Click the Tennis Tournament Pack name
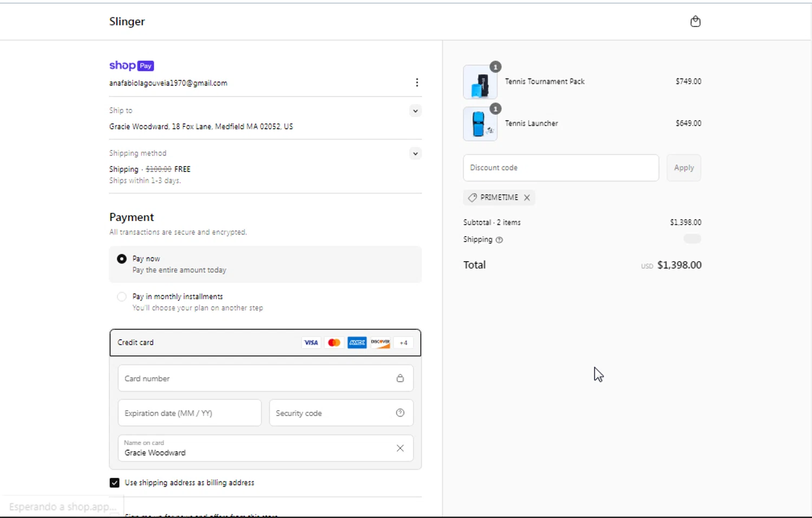This screenshot has height=518, width=812. point(545,81)
